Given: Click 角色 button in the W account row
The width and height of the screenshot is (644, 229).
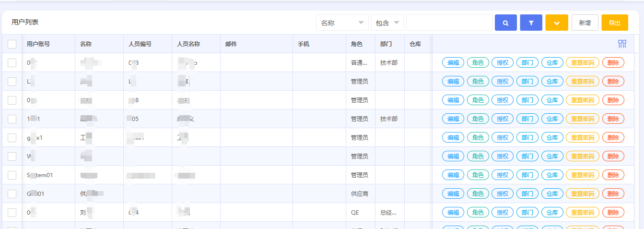Looking at the screenshot, I should 478,156.
